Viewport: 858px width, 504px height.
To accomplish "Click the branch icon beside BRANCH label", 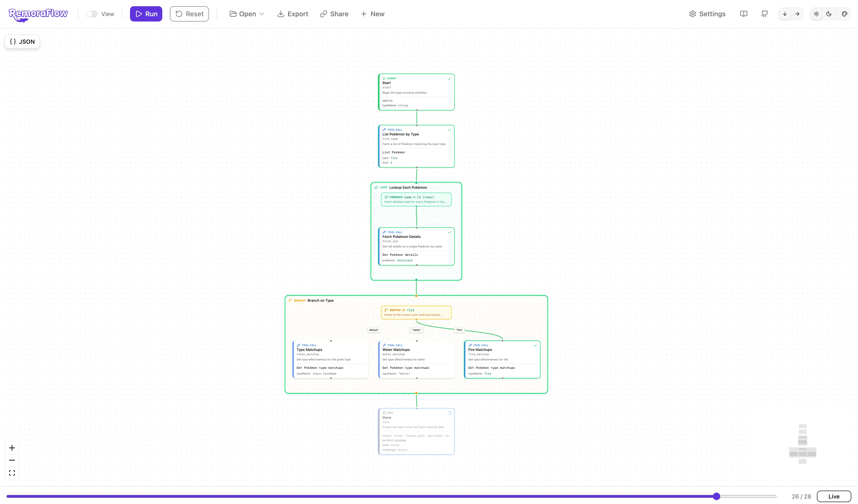I will 290,300.
